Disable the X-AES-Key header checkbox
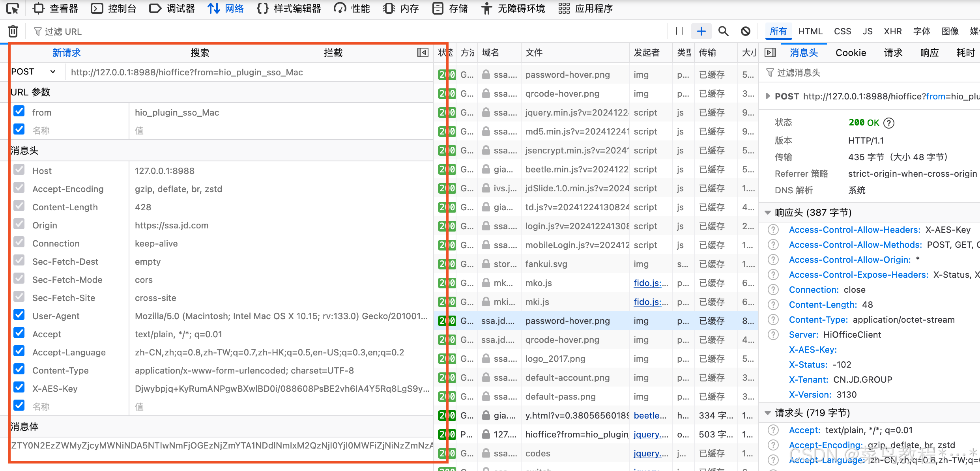Screen dimensions: 980x471 point(19,388)
